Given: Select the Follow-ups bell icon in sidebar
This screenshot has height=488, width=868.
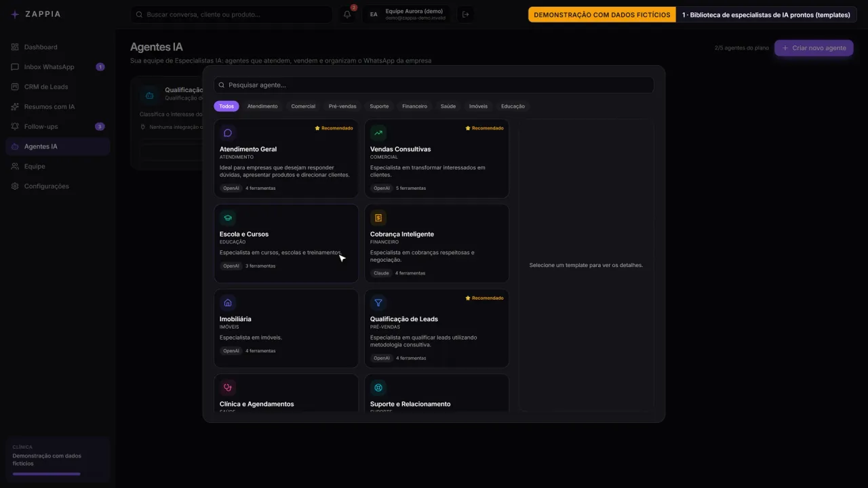Looking at the screenshot, I should tap(15, 127).
